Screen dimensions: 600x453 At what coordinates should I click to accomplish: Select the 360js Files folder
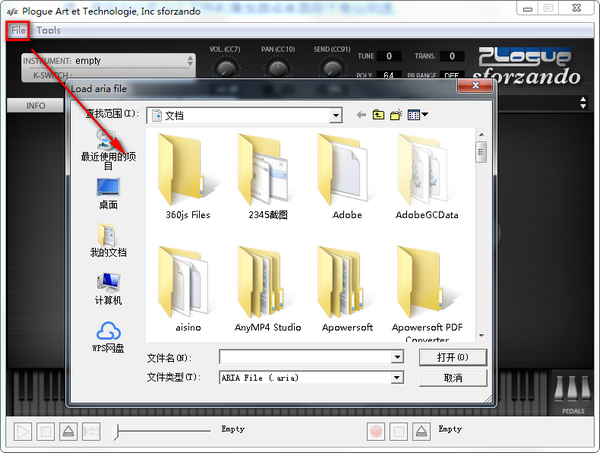pos(188,176)
